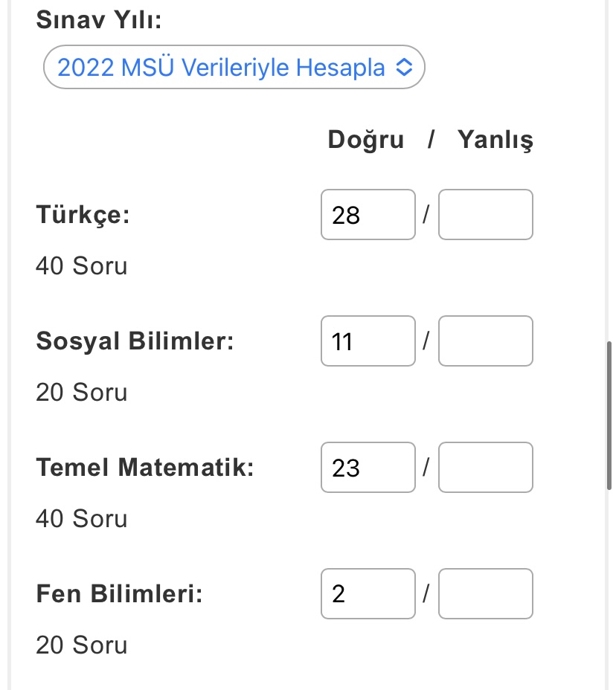Click the Fen Bilimleri subject label
This screenshot has height=690, width=616.
(x=119, y=594)
